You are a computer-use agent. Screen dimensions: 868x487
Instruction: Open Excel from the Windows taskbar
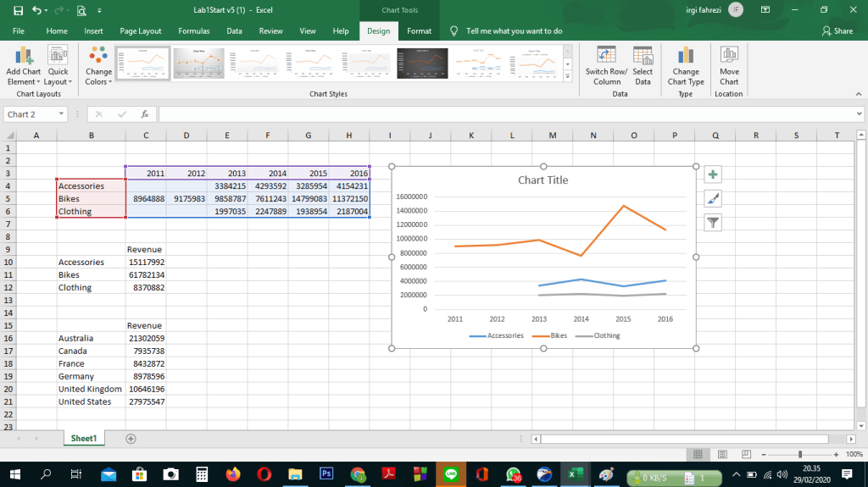tap(576, 474)
